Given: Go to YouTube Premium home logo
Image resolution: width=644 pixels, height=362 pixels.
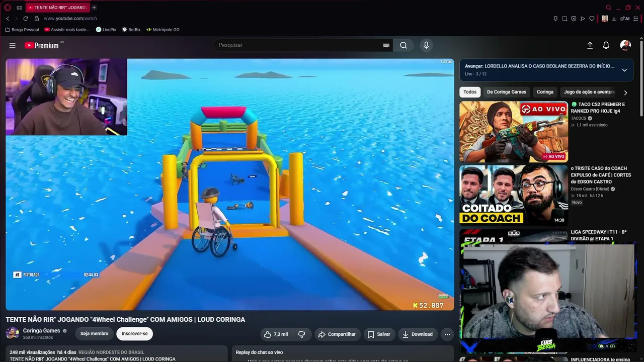Looking at the screenshot, I should pyautogui.click(x=43, y=45).
